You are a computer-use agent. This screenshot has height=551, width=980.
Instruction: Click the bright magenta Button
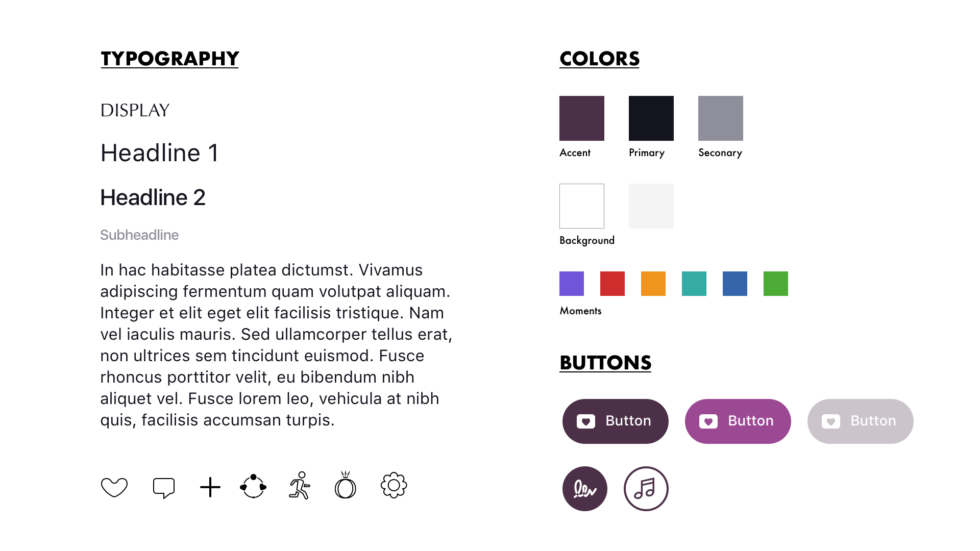pos(738,421)
